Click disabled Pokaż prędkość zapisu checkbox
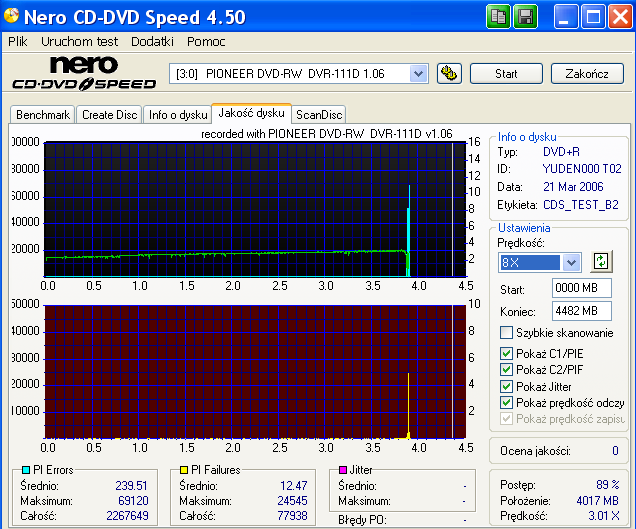This screenshot has width=636, height=529. click(506, 418)
